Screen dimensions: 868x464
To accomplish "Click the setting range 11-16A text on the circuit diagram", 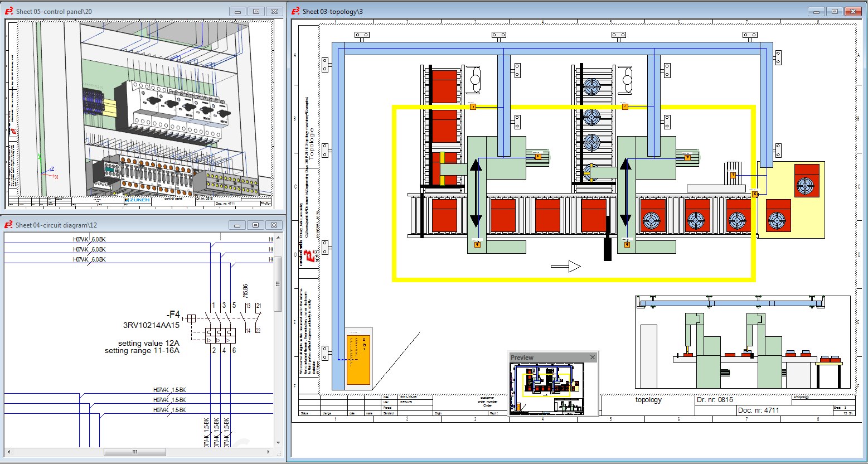I will pos(142,350).
